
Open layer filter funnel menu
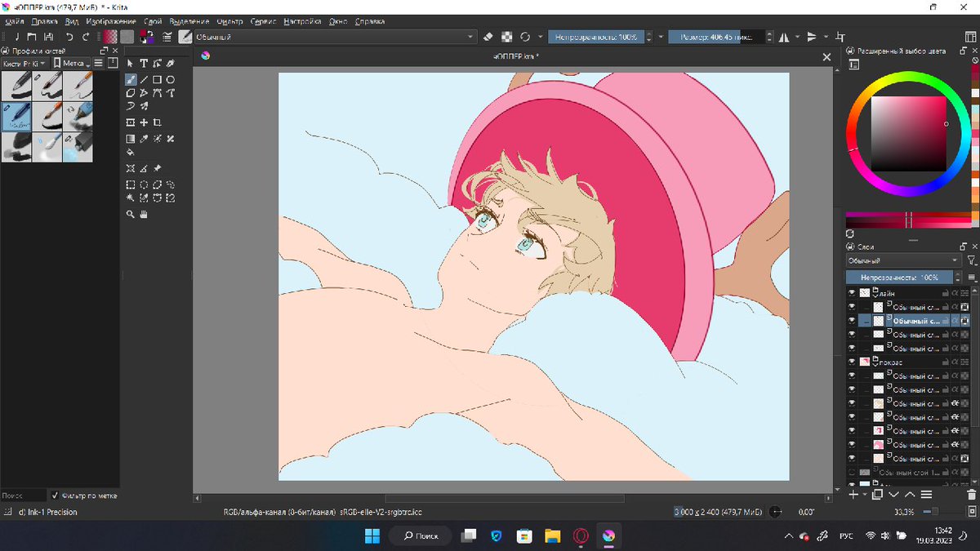click(x=971, y=260)
